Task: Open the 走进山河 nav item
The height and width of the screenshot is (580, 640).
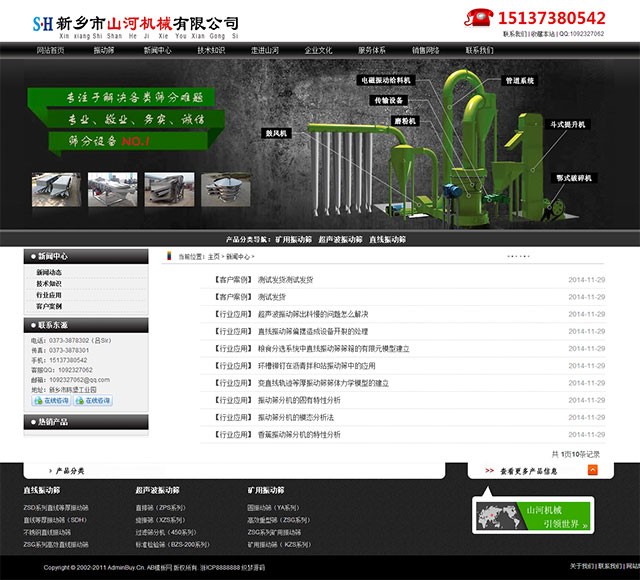Action: 264,50
